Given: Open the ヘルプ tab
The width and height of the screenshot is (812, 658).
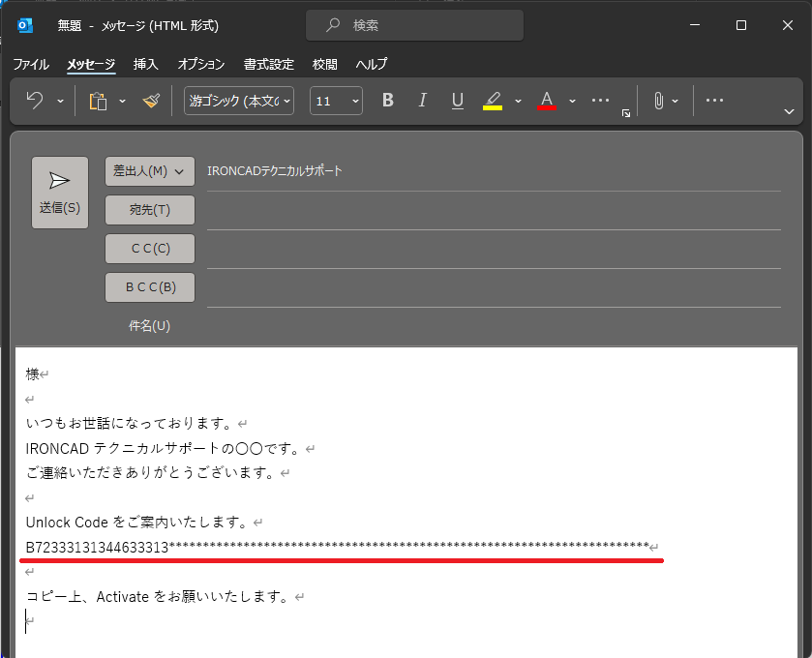Looking at the screenshot, I should point(372,64).
